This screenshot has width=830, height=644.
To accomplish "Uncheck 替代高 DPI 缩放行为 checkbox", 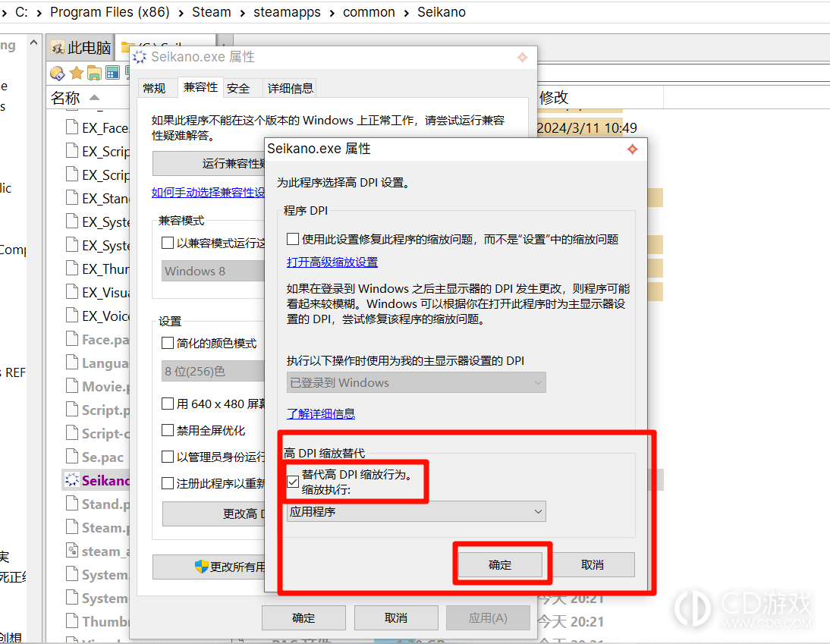I will (x=293, y=481).
